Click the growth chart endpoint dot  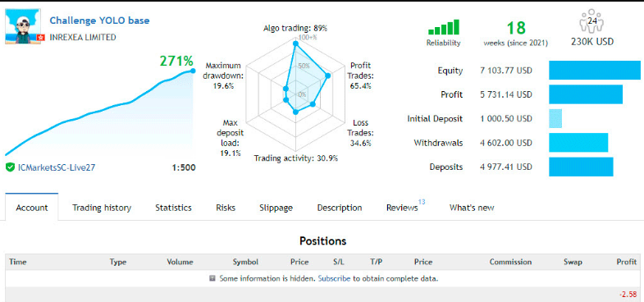pyautogui.click(x=193, y=71)
